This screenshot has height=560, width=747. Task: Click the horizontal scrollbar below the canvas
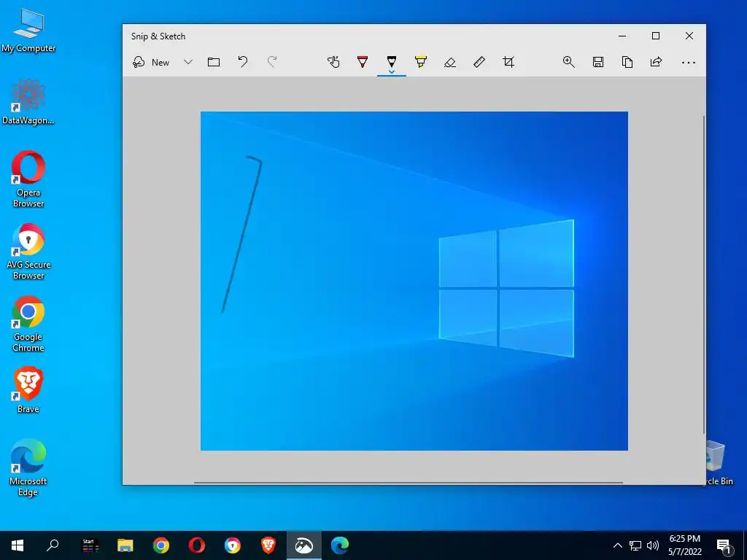pos(409,483)
